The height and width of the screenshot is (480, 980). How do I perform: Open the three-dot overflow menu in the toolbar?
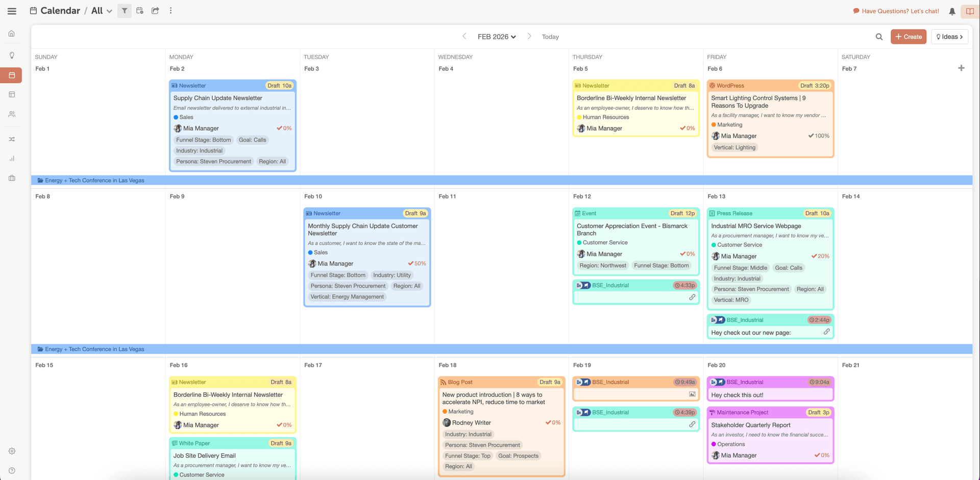coord(170,11)
